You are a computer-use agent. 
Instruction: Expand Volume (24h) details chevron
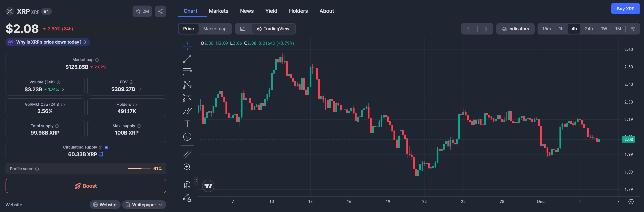(x=63, y=89)
